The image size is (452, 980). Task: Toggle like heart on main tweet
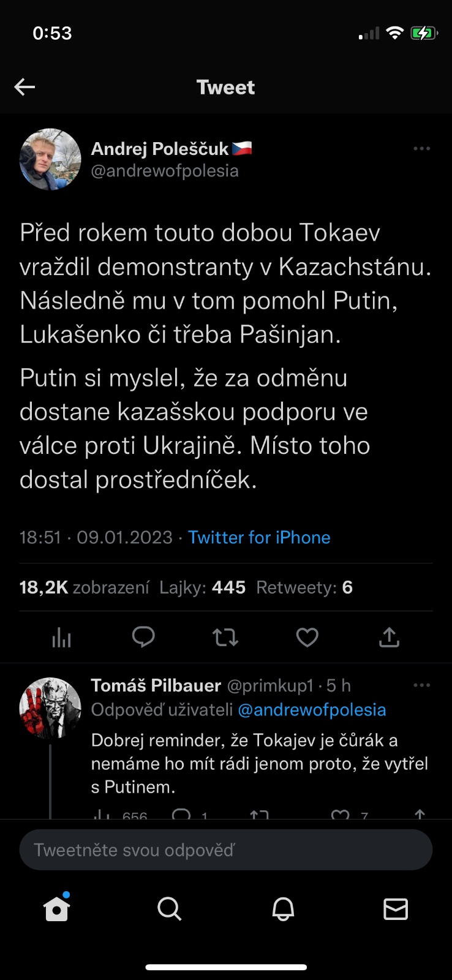tap(307, 638)
